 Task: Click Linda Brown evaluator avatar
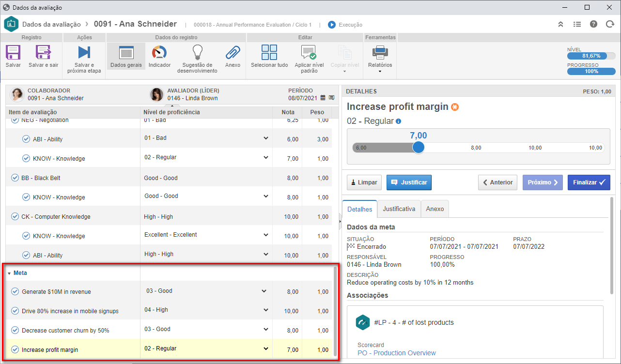[x=157, y=94]
